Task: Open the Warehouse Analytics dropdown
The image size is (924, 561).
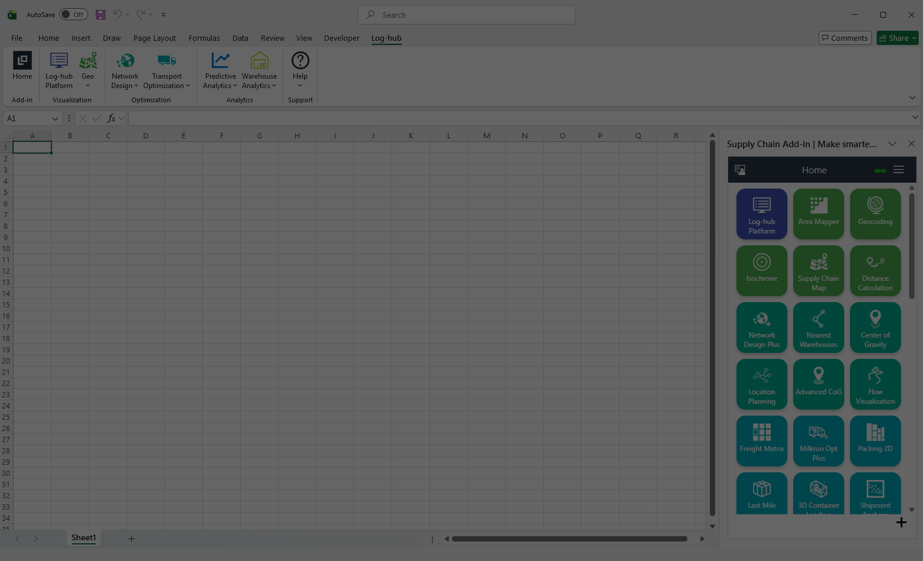Action: point(259,70)
